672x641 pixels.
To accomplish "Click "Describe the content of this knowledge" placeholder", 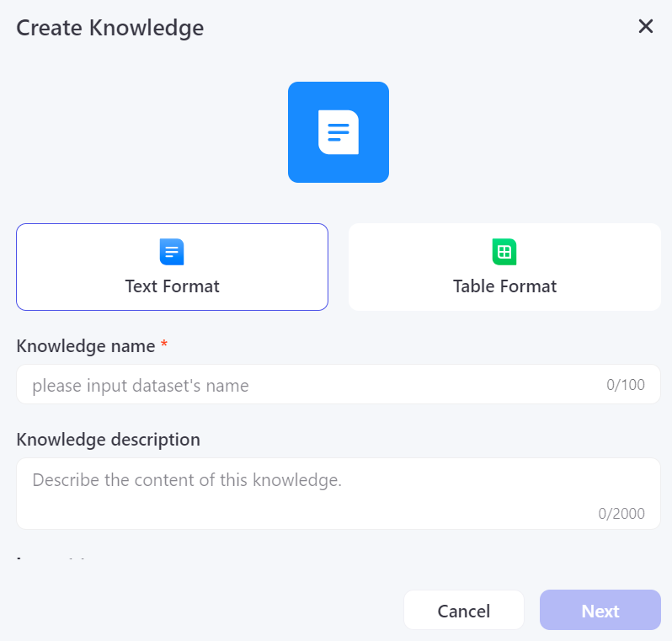I will (187, 481).
